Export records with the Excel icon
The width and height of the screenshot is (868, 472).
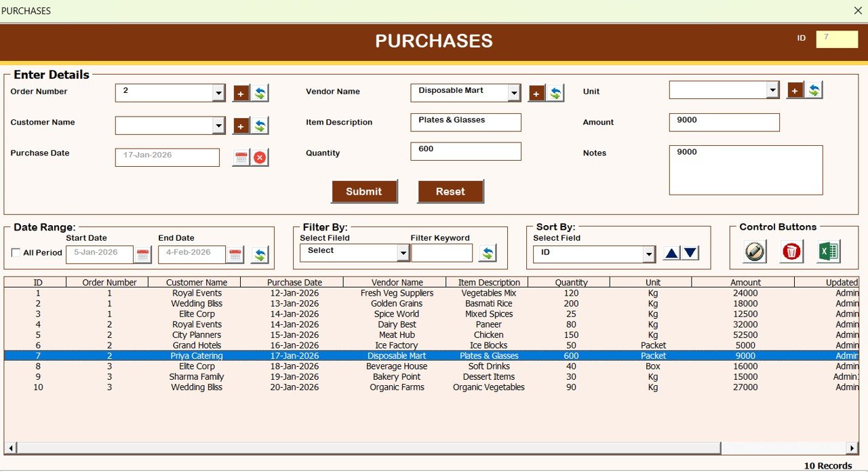tap(828, 252)
